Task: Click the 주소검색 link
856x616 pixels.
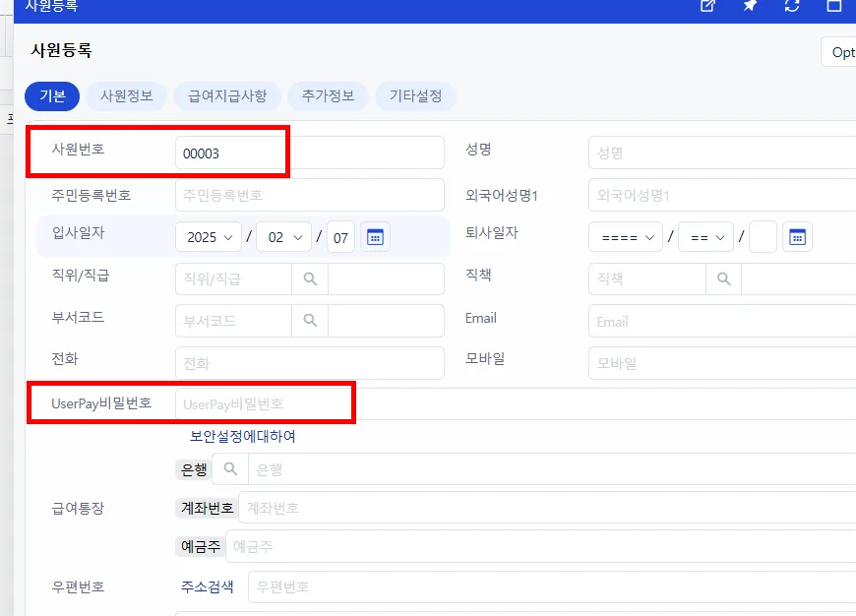Action: pos(208,587)
